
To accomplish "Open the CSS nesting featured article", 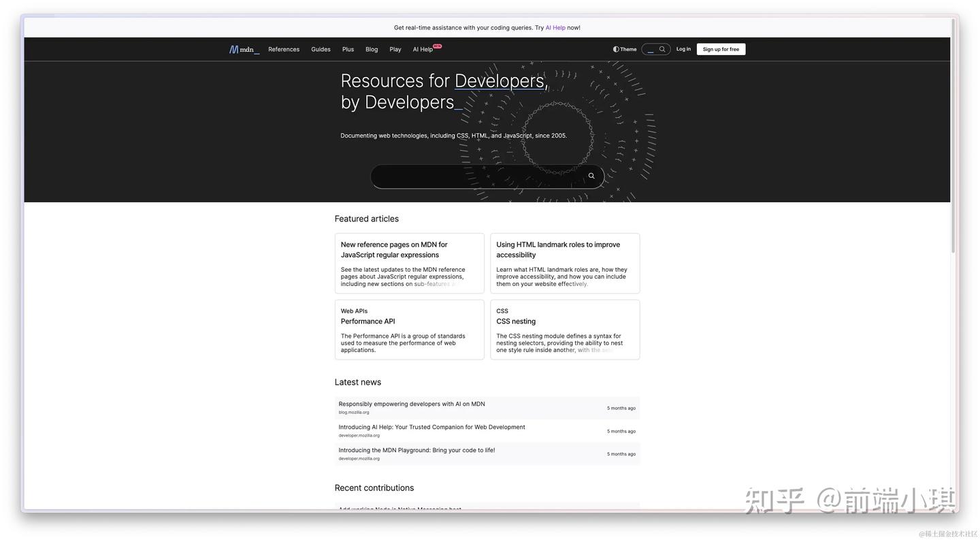I will coord(516,321).
